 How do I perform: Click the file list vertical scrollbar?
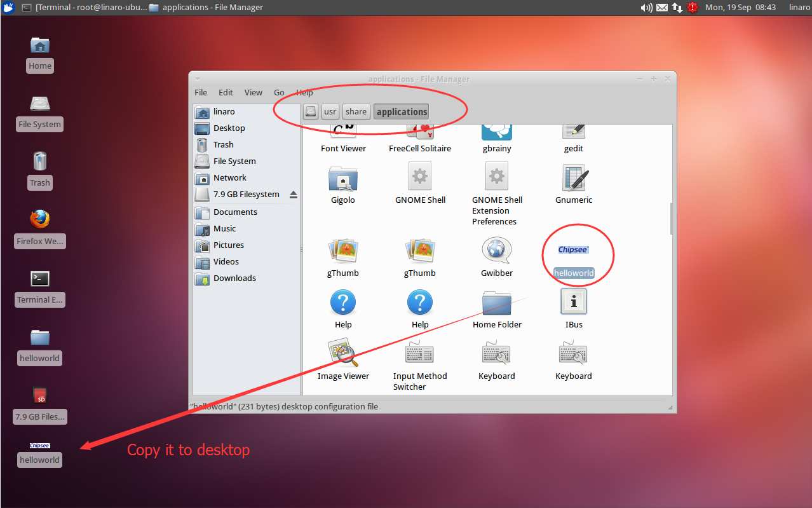[670, 219]
